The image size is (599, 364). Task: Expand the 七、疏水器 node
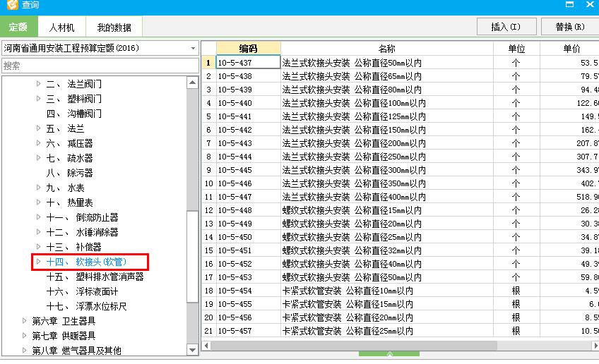38,157
